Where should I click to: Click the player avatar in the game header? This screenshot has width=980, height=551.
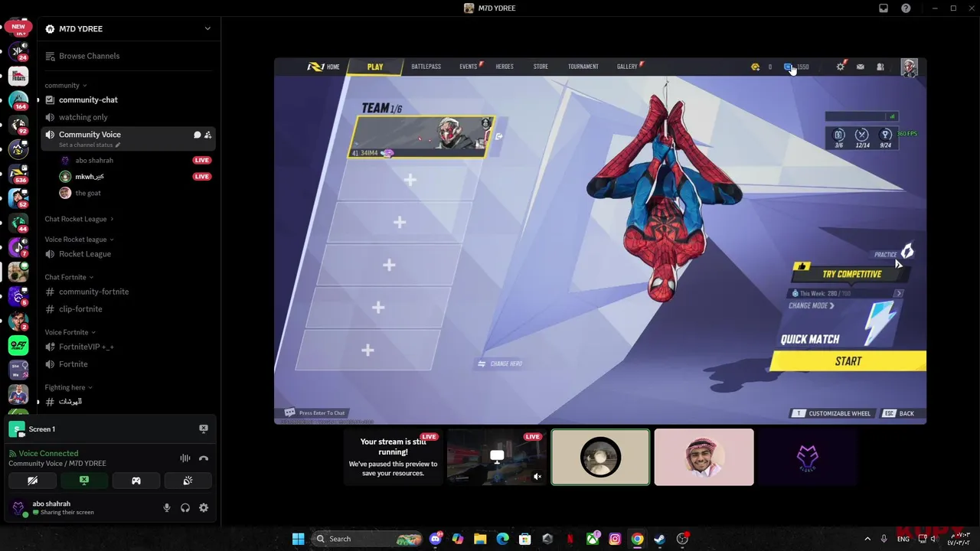[x=909, y=67]
